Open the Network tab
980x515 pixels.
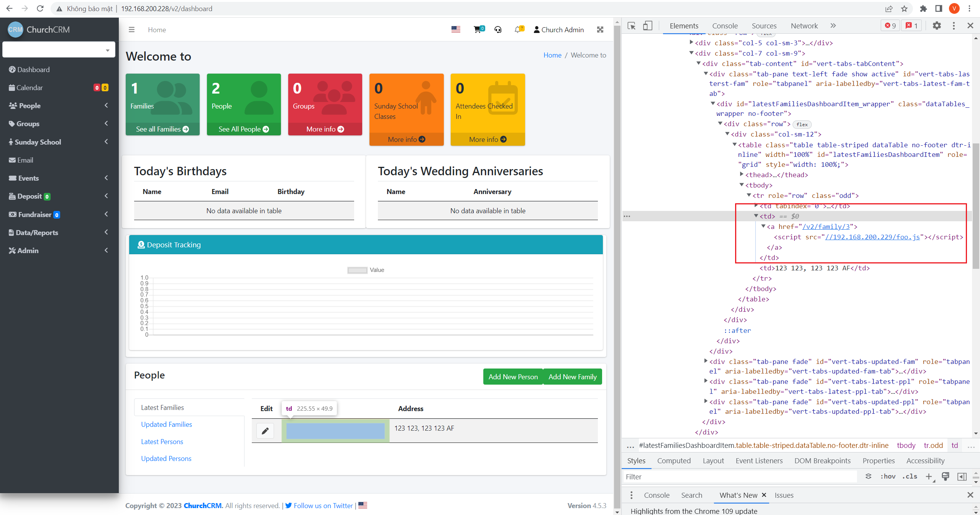tap(804, 26)
